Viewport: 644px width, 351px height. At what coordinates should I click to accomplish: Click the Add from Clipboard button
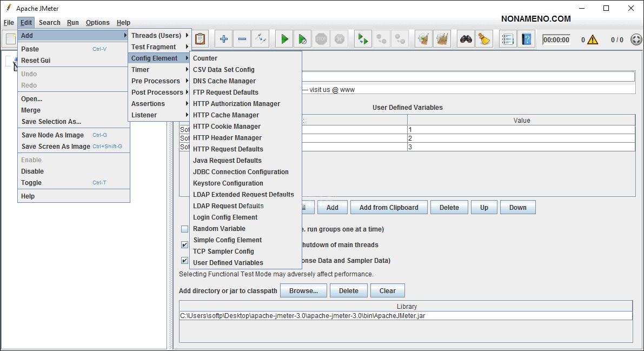pos(389,208)
